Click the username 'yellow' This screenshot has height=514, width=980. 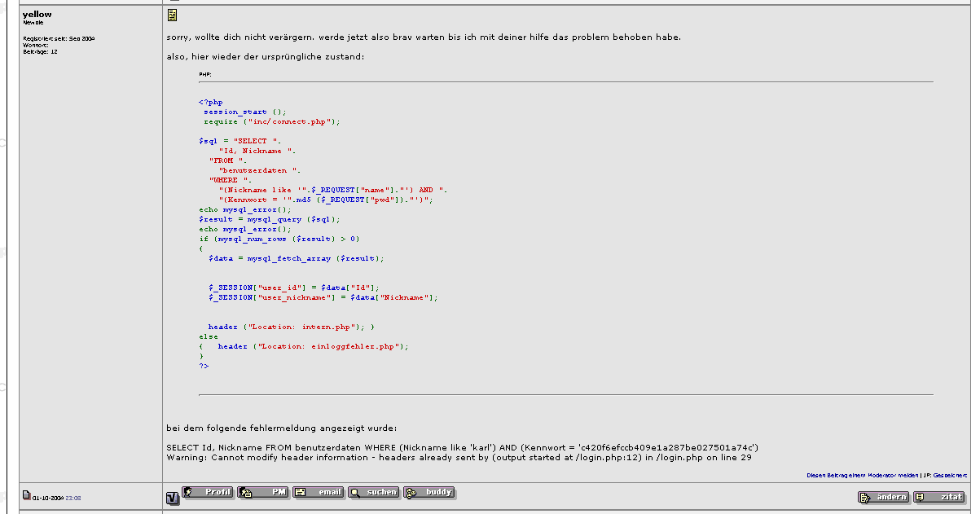pyautogui.click(x=37, y=15)
